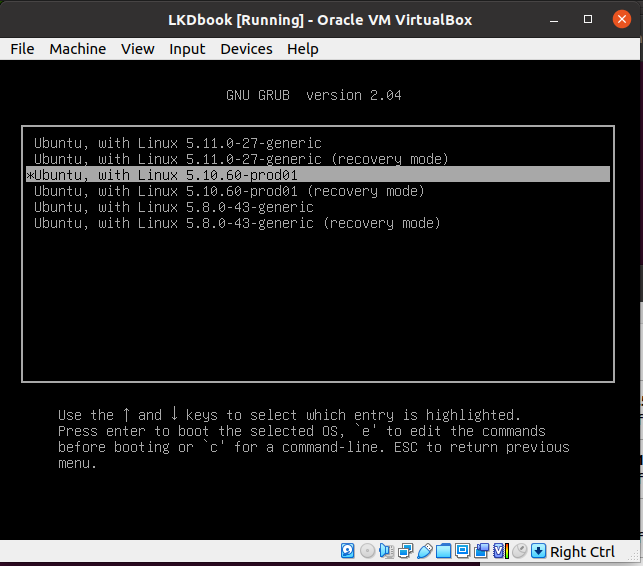This screenshot has width=643, height=566.
Task: Click the Right Ctrl host key label
Action: [582, 552]
